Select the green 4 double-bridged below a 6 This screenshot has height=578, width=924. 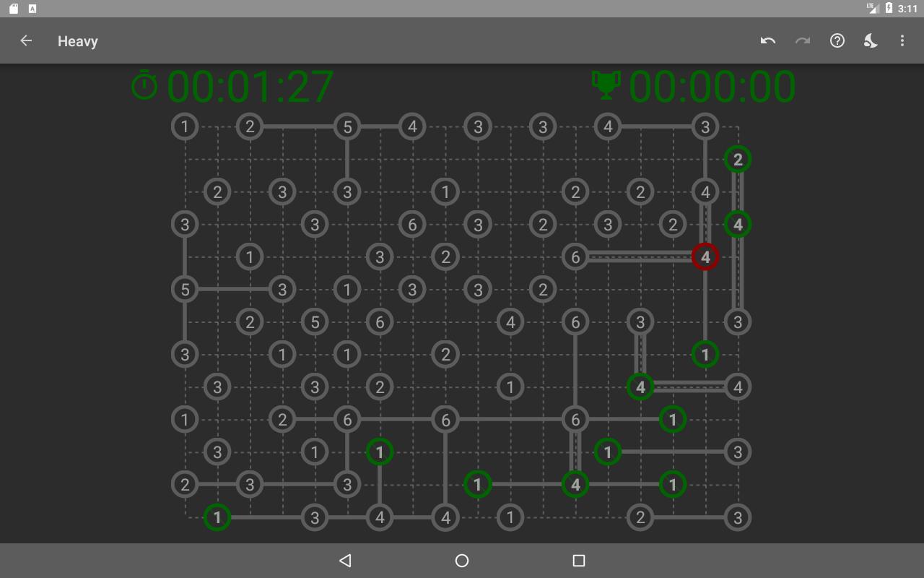[x=575, y=484]
